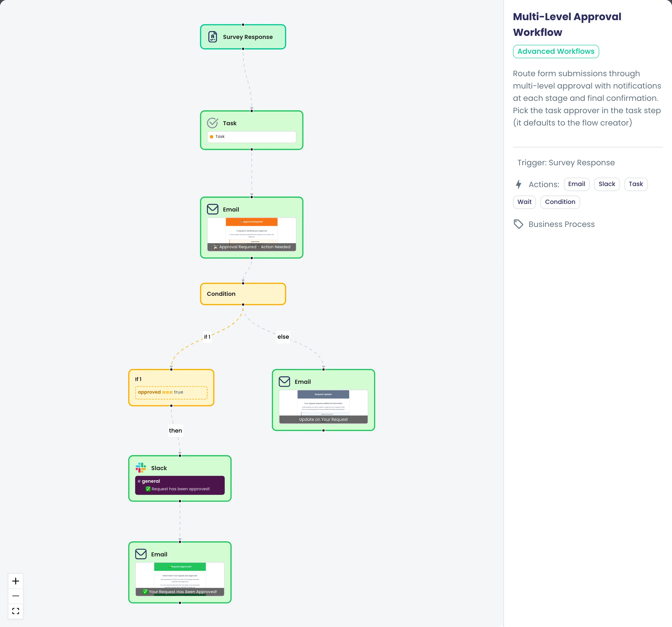Click the Survey Response form icon
This screenshot has height=627, width=672.
pos(213,36)
